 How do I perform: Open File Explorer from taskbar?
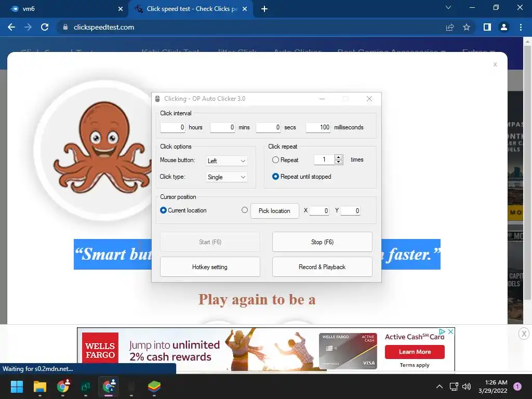point(39,387)
